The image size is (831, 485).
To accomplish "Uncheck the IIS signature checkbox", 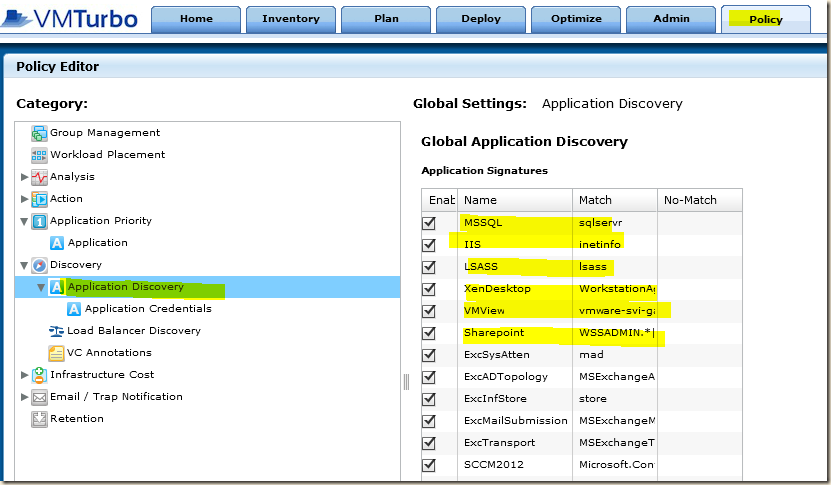I will click(429, 245).
